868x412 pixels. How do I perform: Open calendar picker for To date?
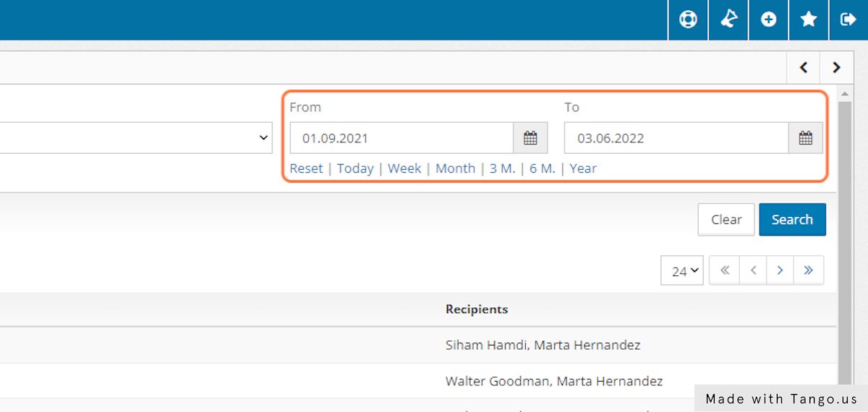(805, 138)
